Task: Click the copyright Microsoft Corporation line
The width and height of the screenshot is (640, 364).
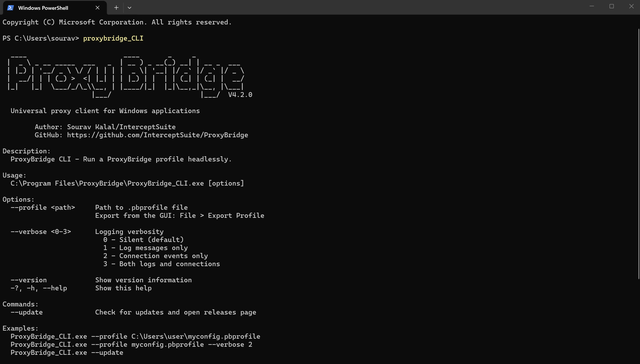Action: pos(117,22)
